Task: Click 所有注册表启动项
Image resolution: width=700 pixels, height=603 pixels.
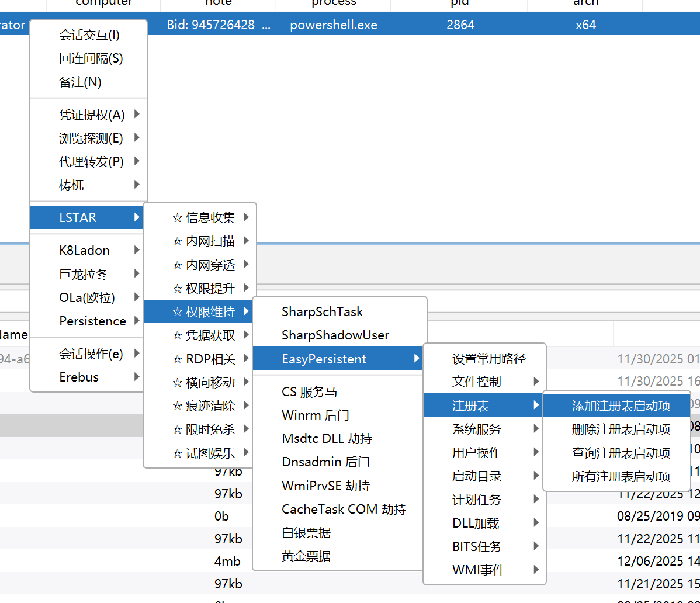Action: [616, 477]
